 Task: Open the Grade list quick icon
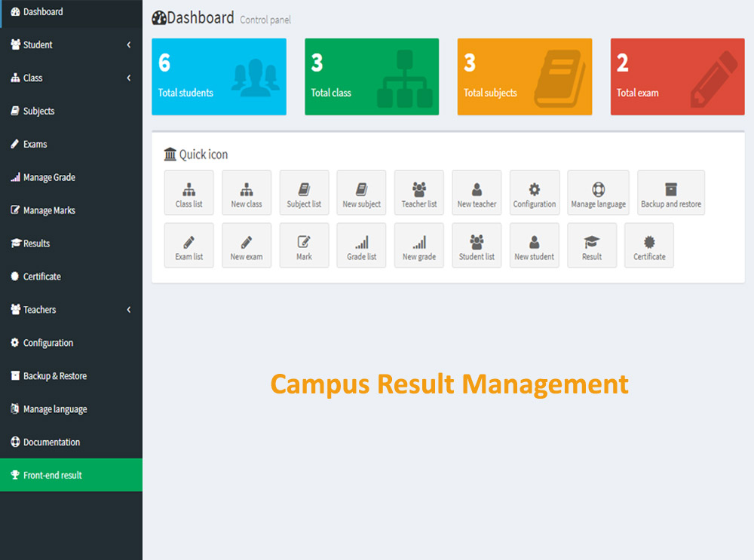click(361, 245)
